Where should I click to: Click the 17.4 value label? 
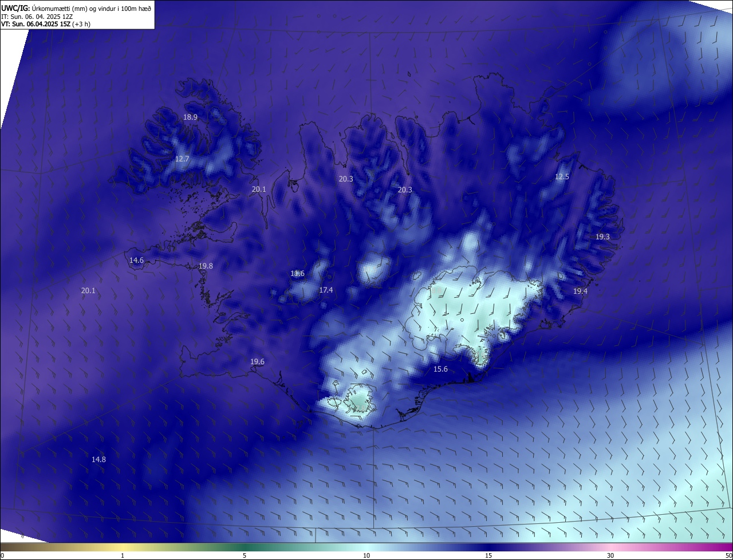pos(326,290)
